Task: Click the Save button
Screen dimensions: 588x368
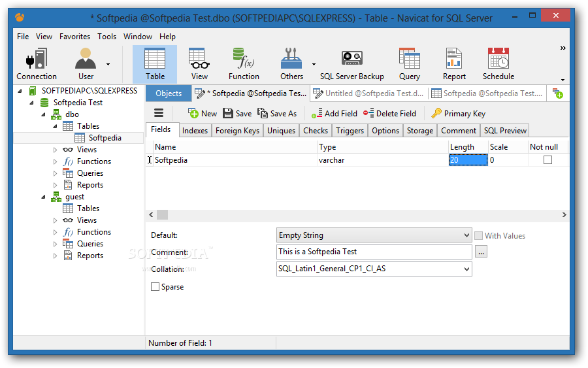Action: click(237, 113)
